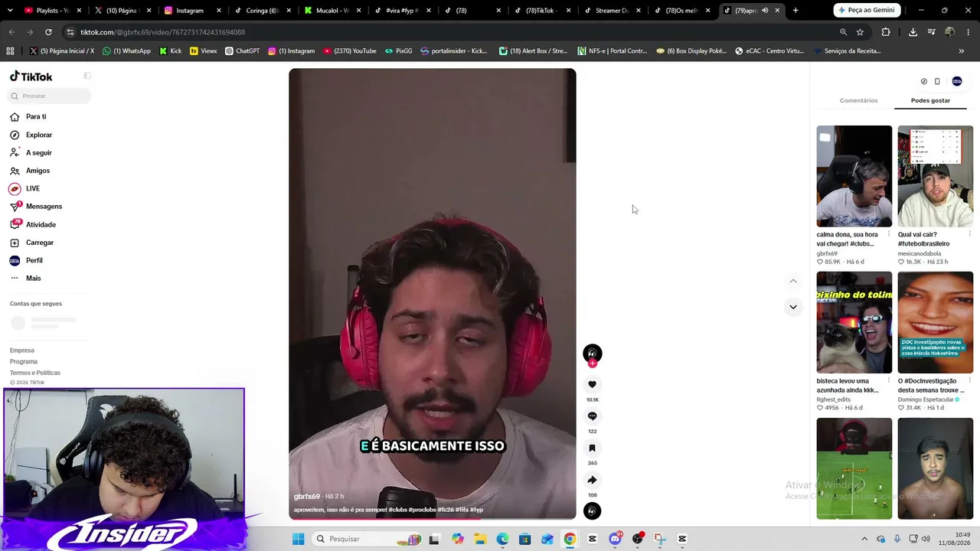Open the ChatGPT bookmark
This screenshot has height=551, width=980.
click(x=242, y=51)
